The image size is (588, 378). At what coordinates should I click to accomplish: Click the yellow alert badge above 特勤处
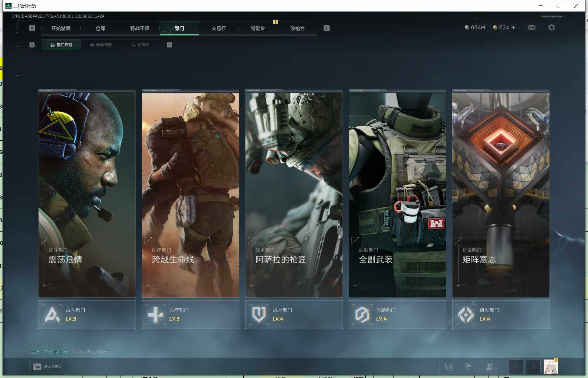click(275, 22)
